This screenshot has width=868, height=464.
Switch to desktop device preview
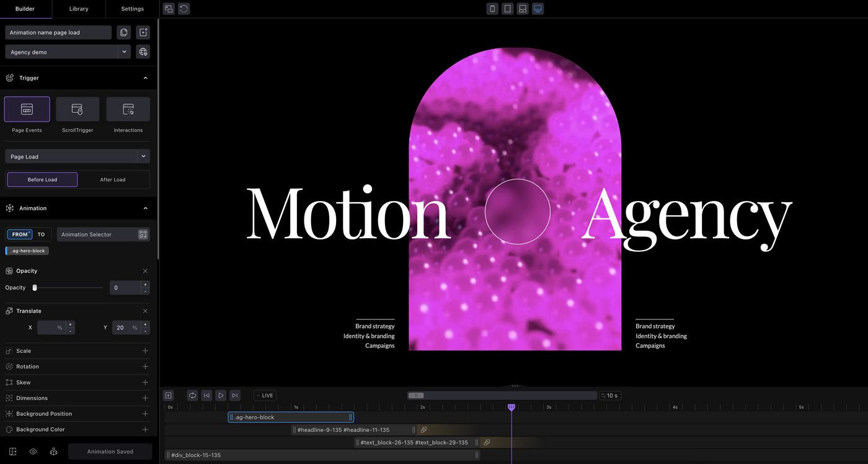[x=538, y=9]
